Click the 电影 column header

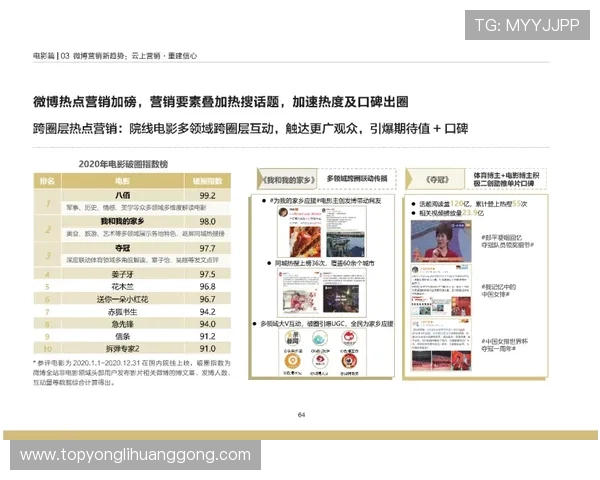pos(122,181)
